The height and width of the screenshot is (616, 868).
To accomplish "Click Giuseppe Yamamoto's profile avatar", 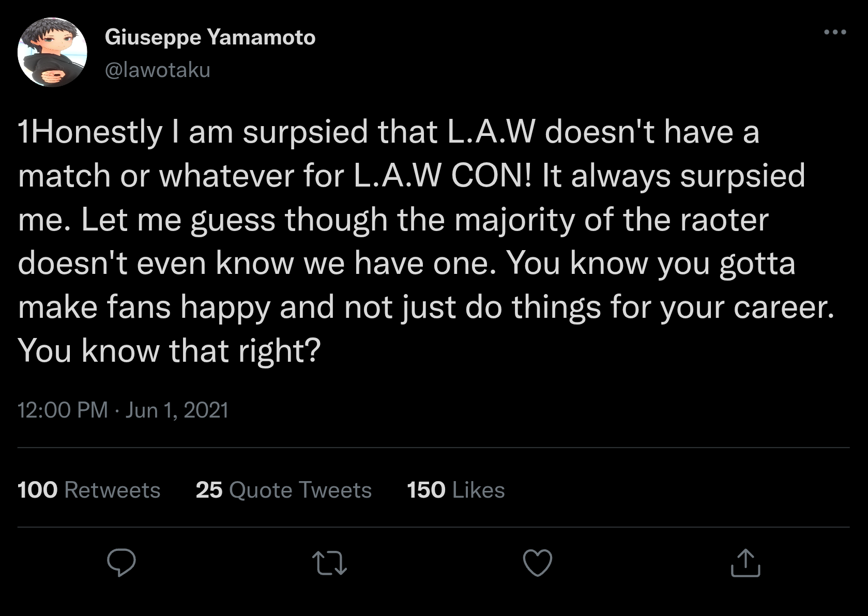I will coord(52,52).
